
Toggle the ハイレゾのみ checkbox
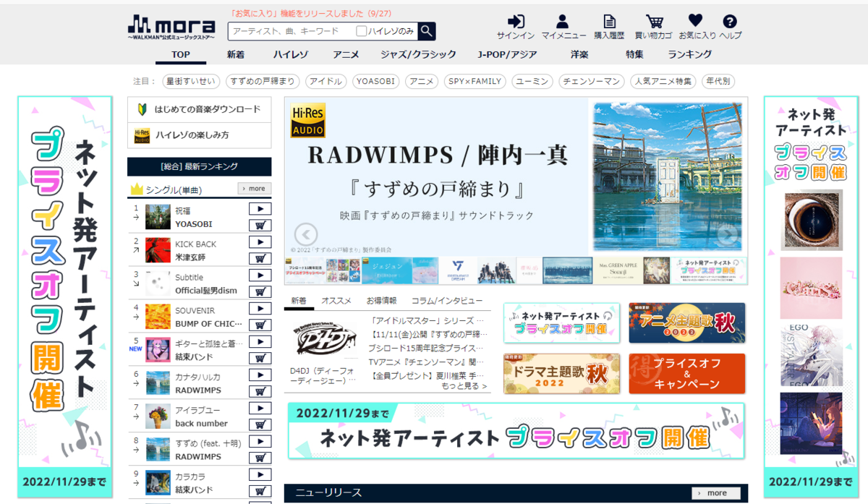point(362,31)
